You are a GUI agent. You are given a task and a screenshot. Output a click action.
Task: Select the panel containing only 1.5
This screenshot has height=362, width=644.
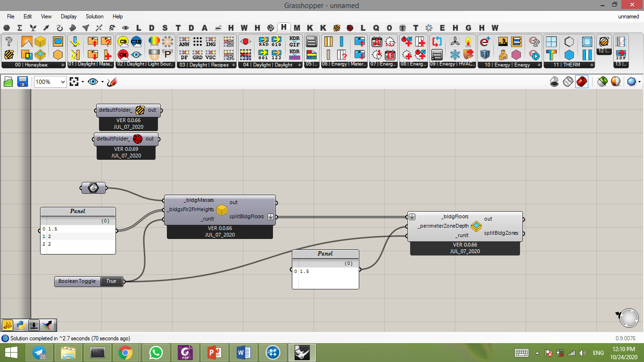point(325,269)
